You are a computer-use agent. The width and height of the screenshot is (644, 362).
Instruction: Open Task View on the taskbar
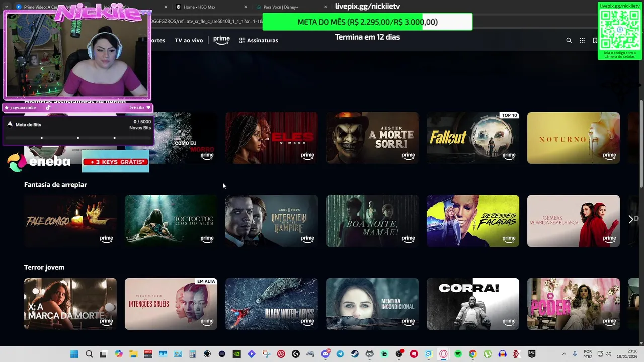pyautogui.click(x=103, y=354)
